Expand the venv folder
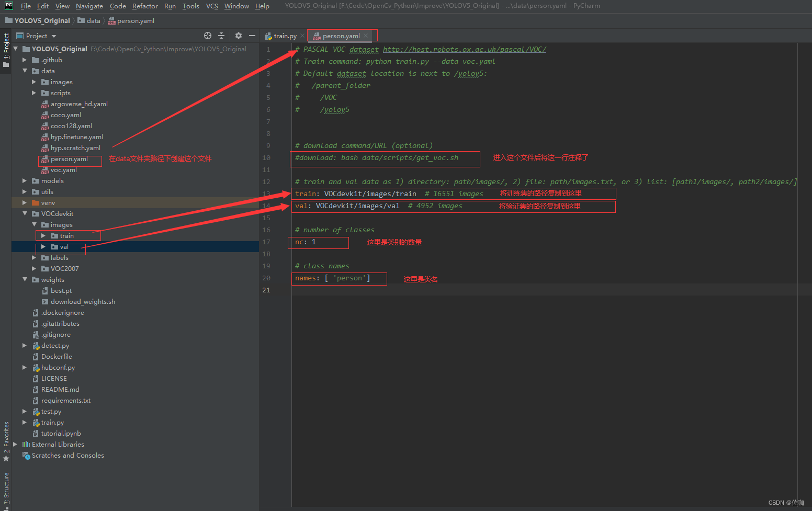The height and width of the screenshot is (511, 812). point(25,202)
